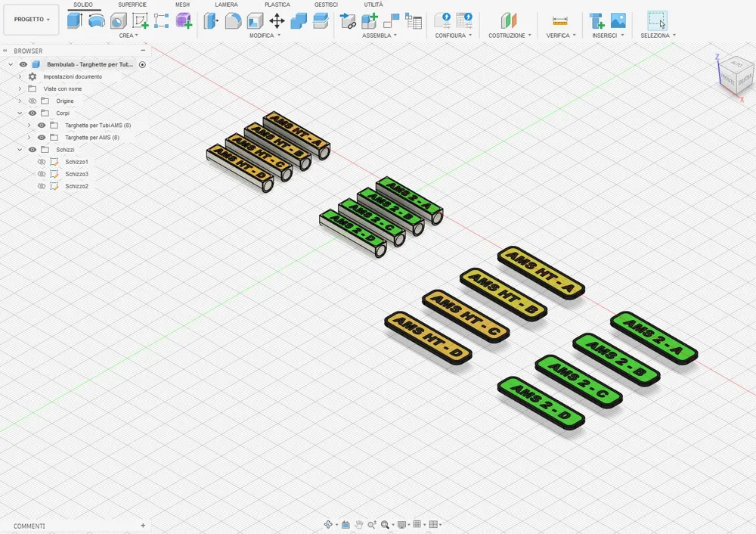The height and width of the screenshot is (534, 756).
Task: Activate the root component radio button
Action: click(142, 64)
